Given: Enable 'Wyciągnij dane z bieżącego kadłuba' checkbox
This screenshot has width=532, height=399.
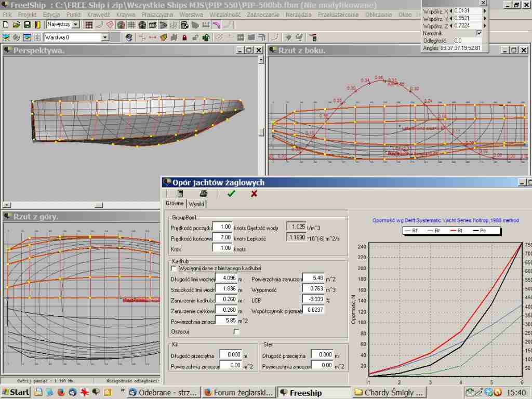Looking at the screenshot, I should point(174,268).
